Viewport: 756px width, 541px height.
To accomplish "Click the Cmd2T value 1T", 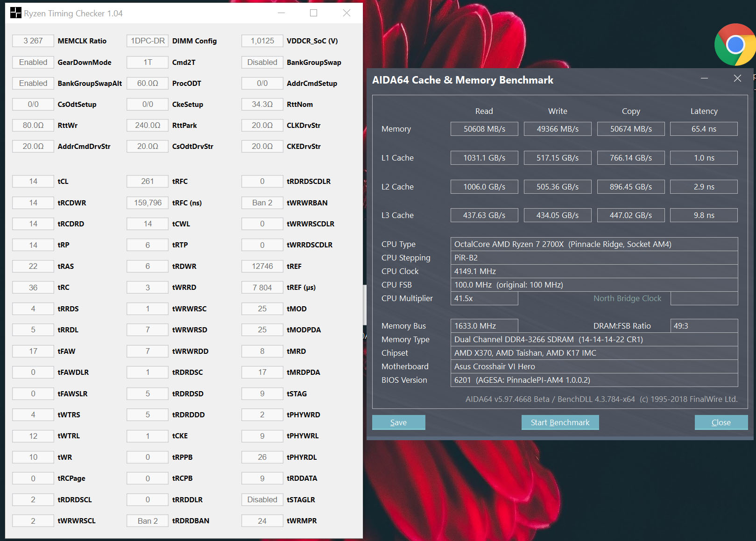I will [x=148, y=62].
